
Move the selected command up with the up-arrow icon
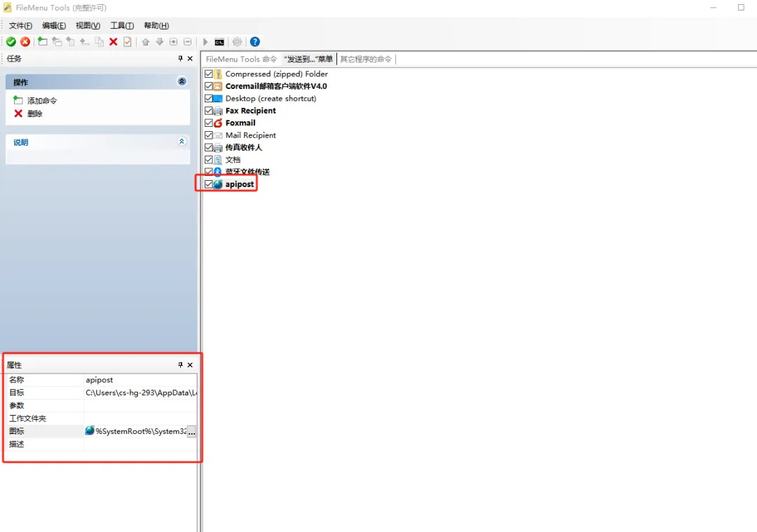click(146, 41)
